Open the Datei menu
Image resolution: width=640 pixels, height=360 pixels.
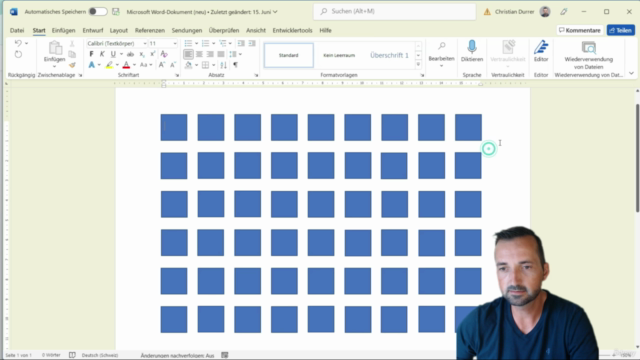point(17,30)
